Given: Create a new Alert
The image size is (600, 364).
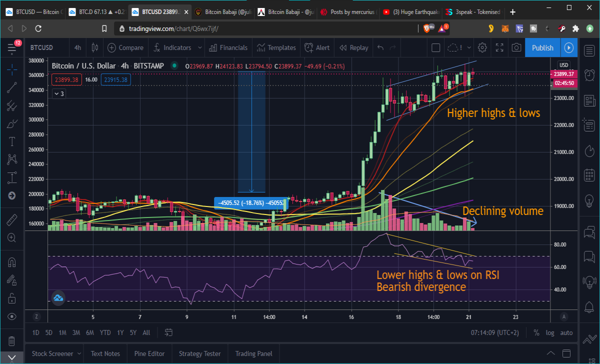Looking at the screenshot, I should 316,48.
